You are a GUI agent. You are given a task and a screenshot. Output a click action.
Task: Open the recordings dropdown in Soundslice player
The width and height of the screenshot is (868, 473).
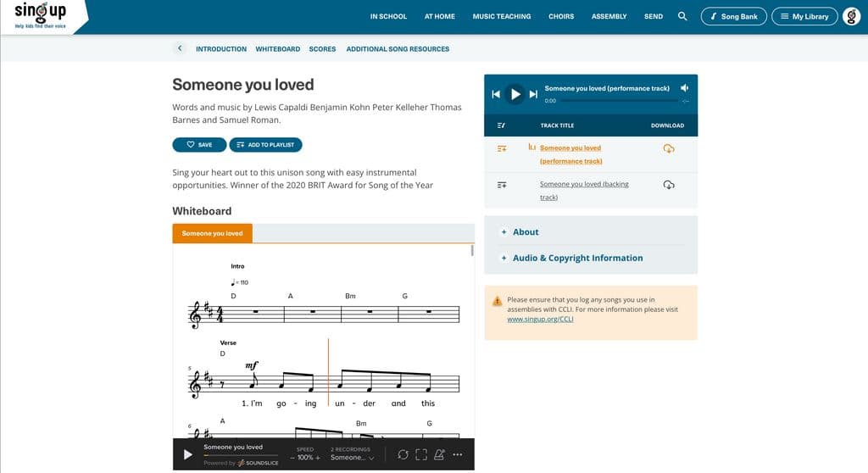352,458
